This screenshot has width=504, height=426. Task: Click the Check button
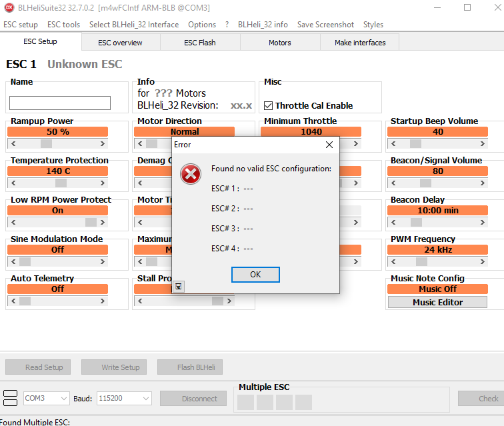pyautogui.click(x=482, y=399)
